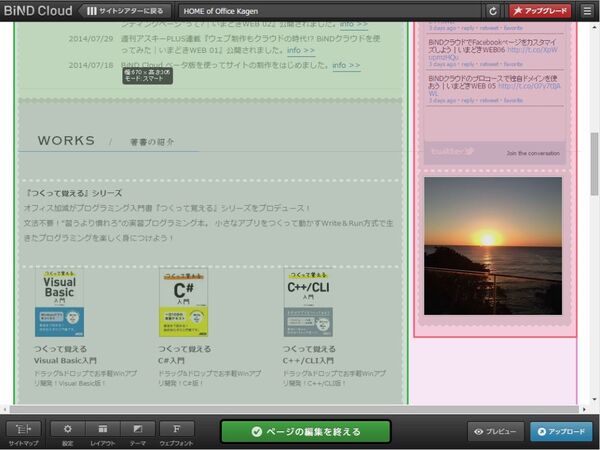The image size is (600, 450).
Task: Click the scroll right arrow at bottom
Action: (x=584, y=409)
